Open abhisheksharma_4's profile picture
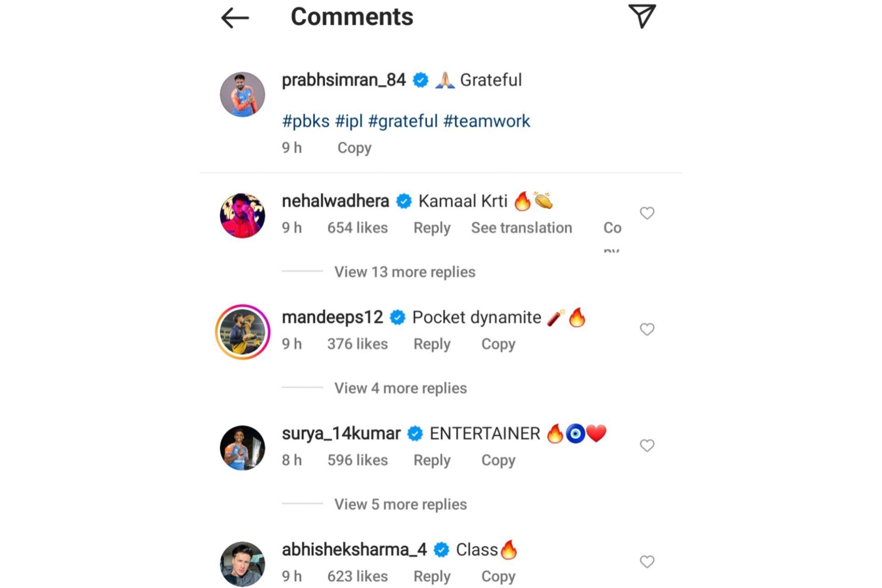Viewport: 882px width, 588px height. coord(242,563)
